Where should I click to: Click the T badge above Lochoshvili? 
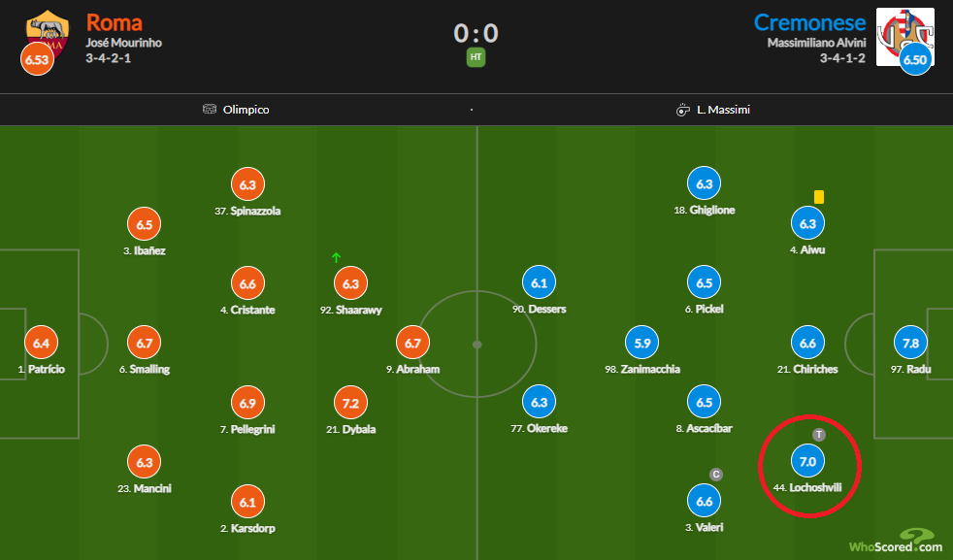pos(818,434)
